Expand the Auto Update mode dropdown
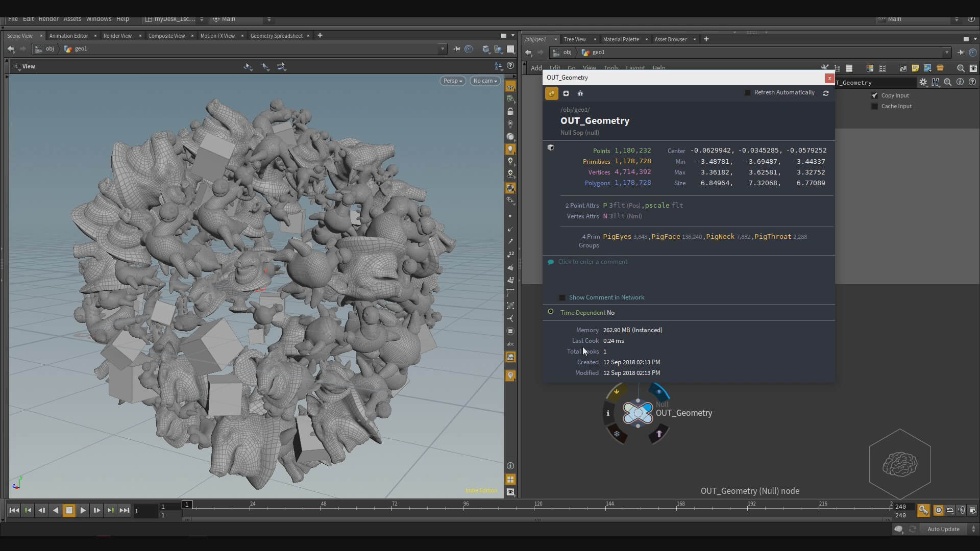 (973, 529)
